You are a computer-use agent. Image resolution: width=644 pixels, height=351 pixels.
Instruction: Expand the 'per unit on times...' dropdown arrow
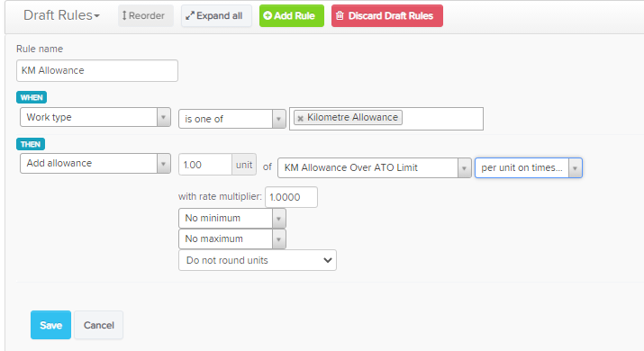575,168
